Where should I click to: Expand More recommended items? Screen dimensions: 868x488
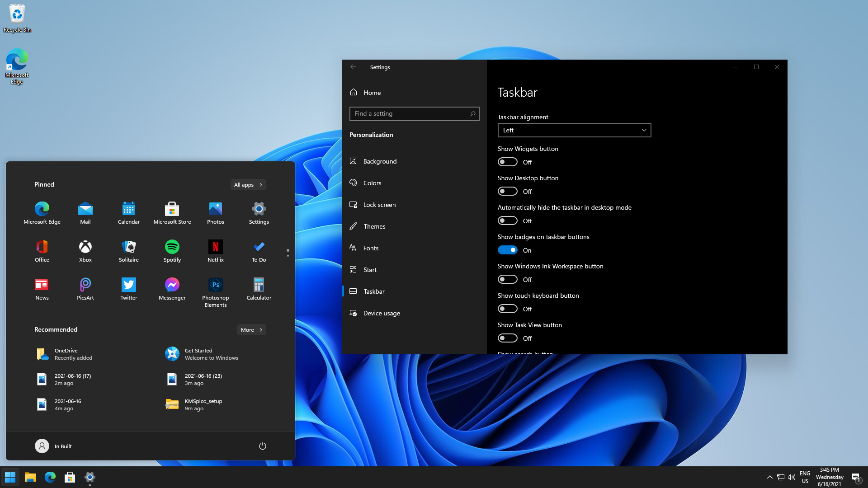point(251,330)
